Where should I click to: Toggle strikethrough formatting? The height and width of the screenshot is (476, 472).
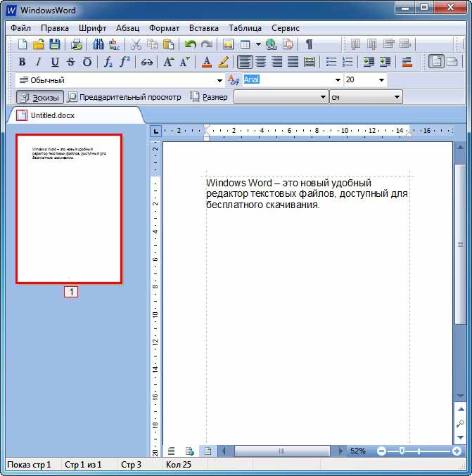(x=71, y=62)
